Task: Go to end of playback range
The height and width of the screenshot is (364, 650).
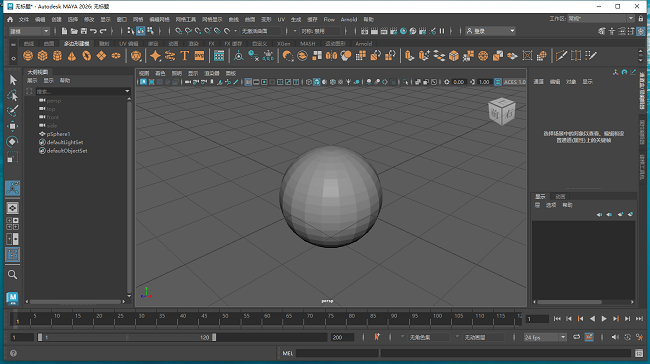Action: point(639,318)
